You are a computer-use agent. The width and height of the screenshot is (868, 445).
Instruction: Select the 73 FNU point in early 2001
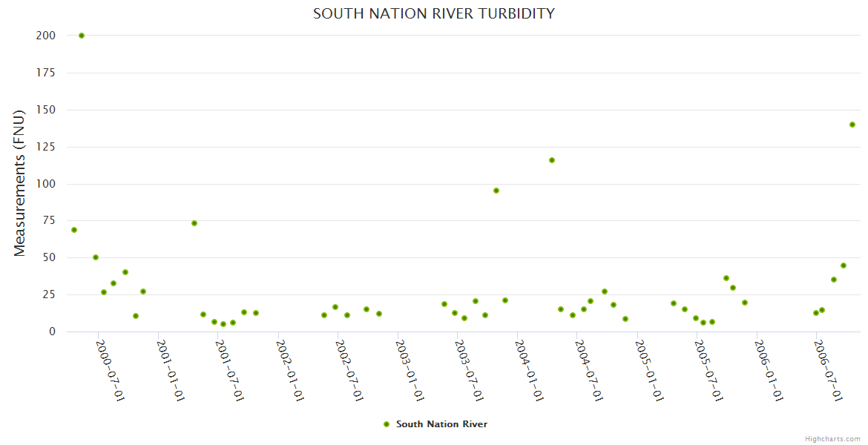tap(194, 223)
